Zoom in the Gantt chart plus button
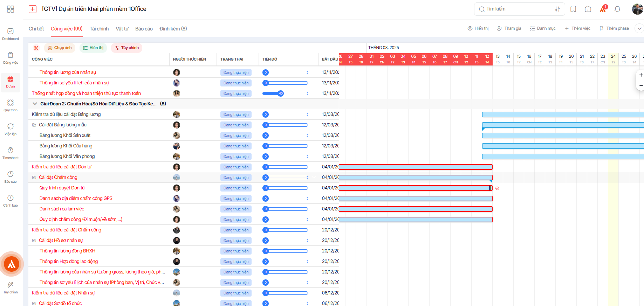Viewport: 644px width, 306px height. pos(640,75)
